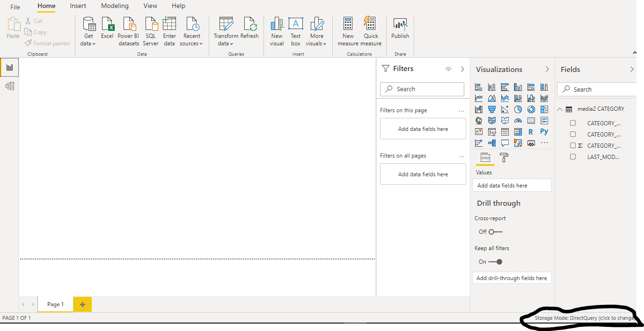644x331 pixels.
Task: Choose the Line chart visual
Action: [478, 98]
